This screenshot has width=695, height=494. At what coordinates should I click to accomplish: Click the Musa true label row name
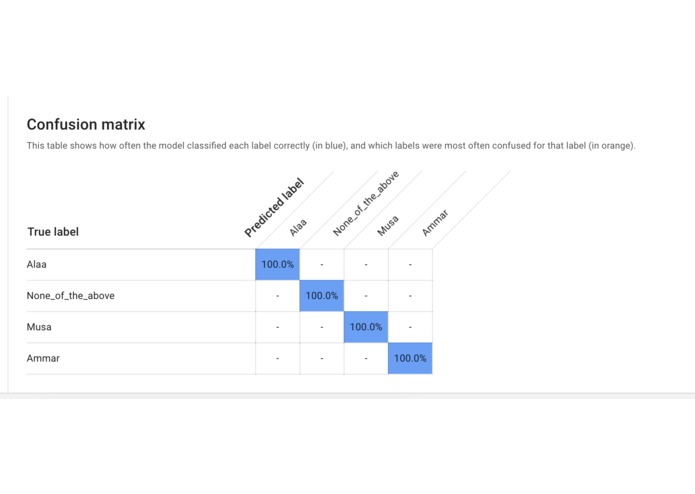(39, 327)
